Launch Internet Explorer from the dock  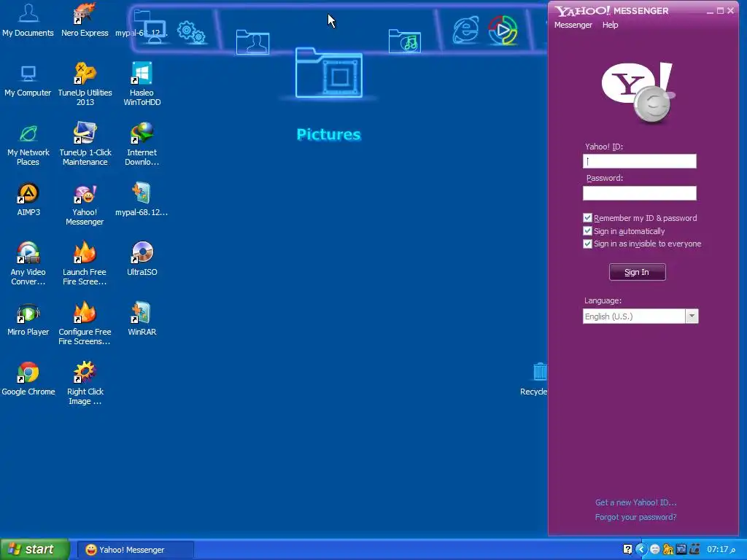tap(465, 29)
